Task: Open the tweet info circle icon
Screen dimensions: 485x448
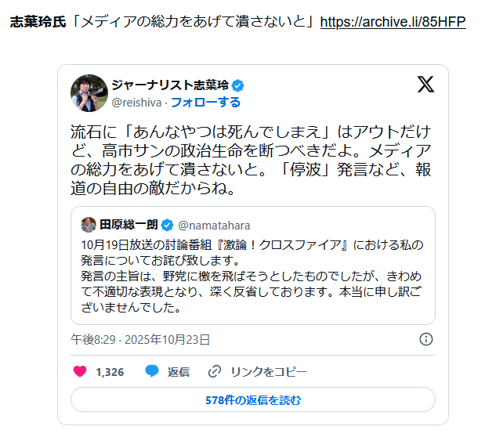Action: pyautogui.click(x=426, y=339)
